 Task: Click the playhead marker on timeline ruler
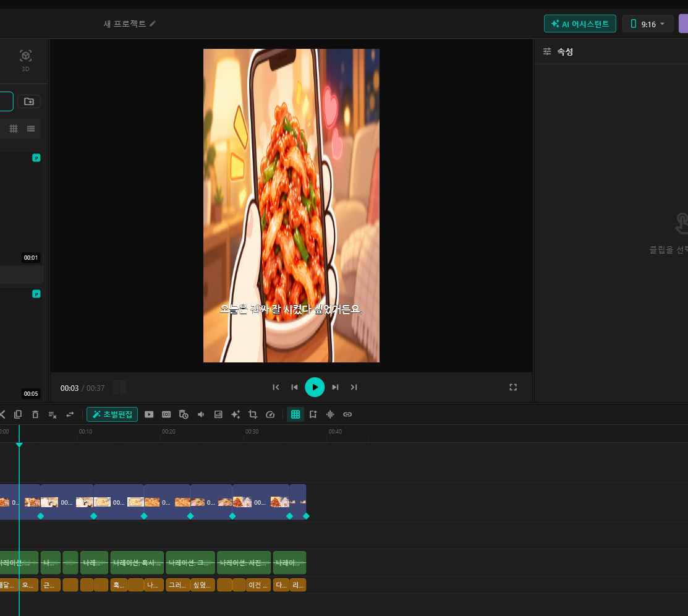tap(19, 445)
